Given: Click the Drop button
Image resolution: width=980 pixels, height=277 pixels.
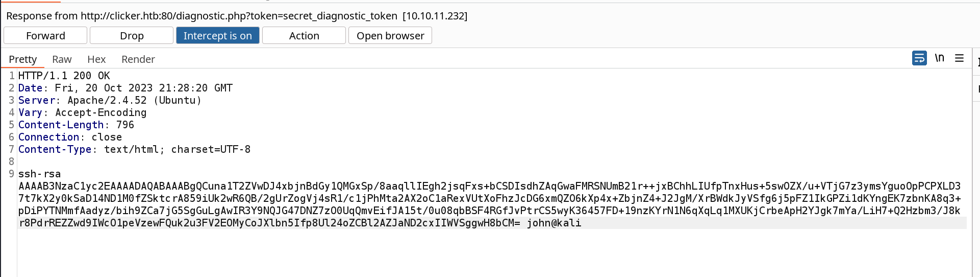Looking at the screenshot, I should tap(132, 36).
